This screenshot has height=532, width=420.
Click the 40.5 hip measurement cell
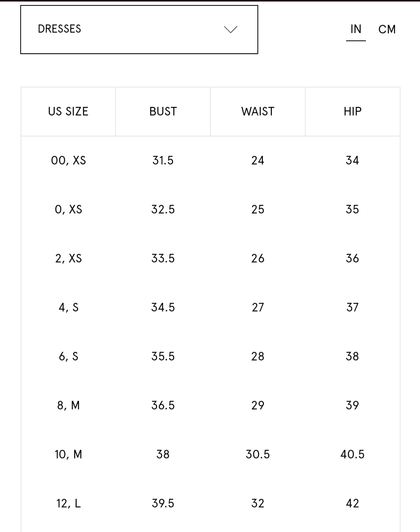(352, 455)
